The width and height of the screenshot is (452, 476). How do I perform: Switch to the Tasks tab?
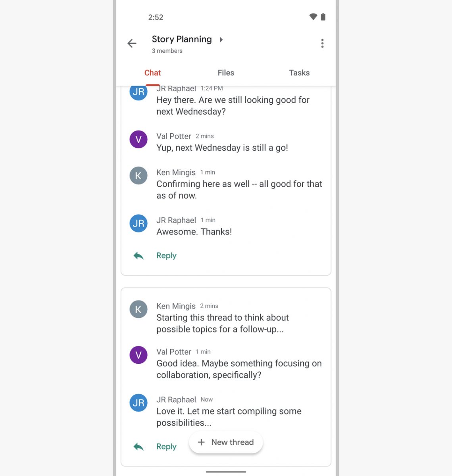click(x=299, y=73)
